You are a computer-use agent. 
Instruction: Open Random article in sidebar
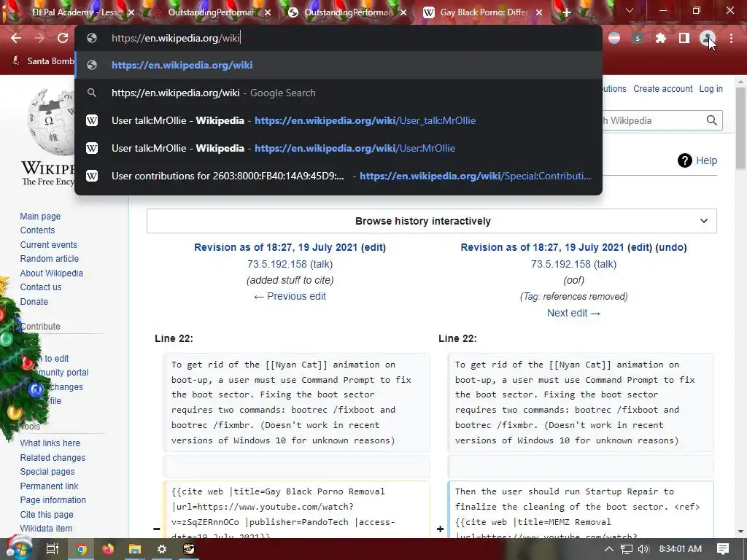(x=49, y=259)
